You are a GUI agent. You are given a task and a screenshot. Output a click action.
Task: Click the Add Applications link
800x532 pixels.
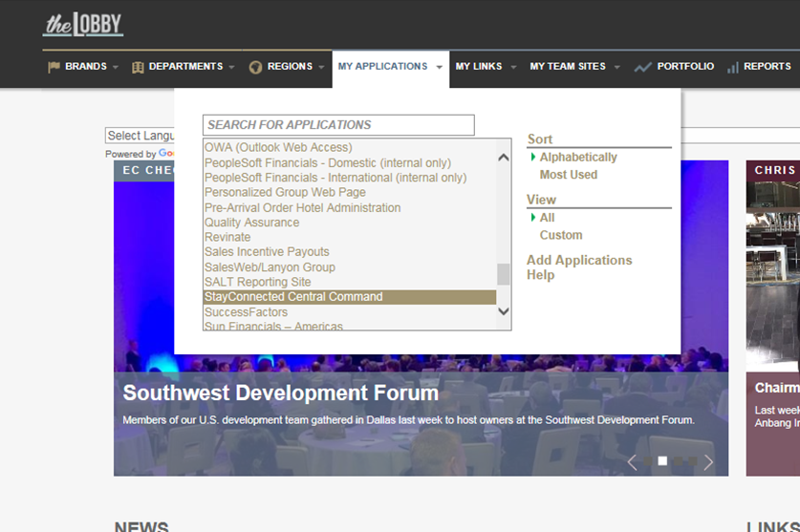point(579,260)
